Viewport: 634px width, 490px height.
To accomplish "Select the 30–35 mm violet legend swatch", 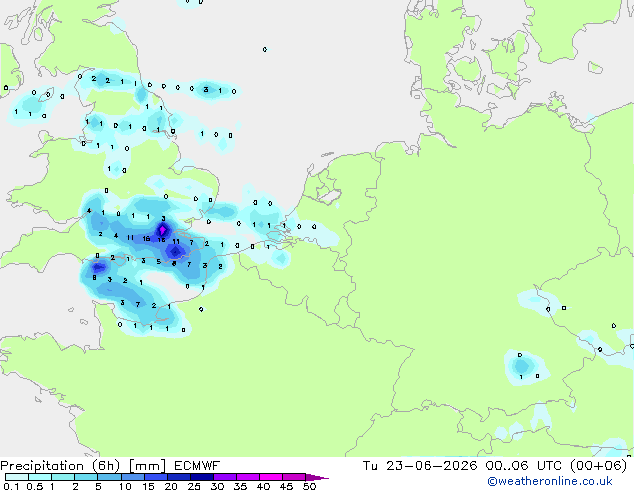I will tap(224, 477).
